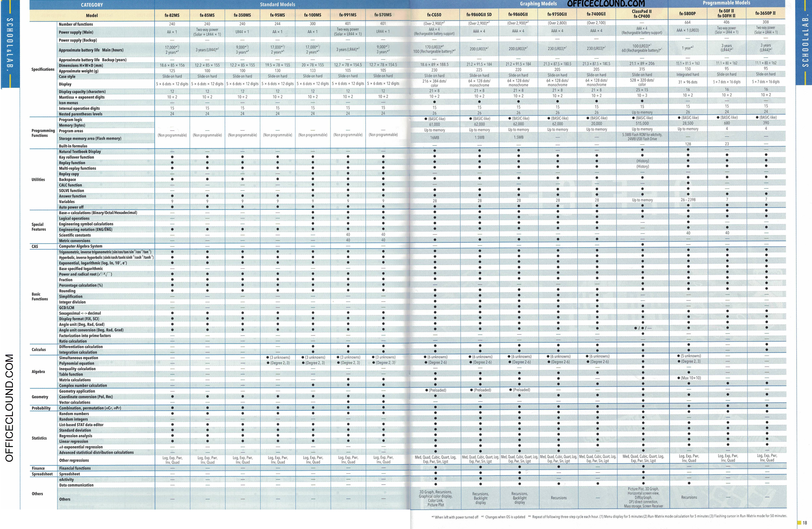
Task: Select the Special Features category label
Action: click(x=39, y=227)
